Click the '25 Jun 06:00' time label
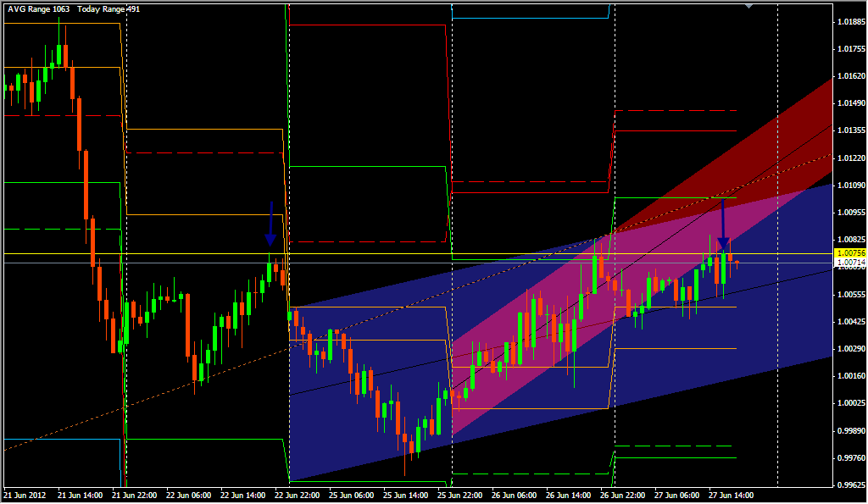Viewport: 868px width, 504px height. coord(352,496)
